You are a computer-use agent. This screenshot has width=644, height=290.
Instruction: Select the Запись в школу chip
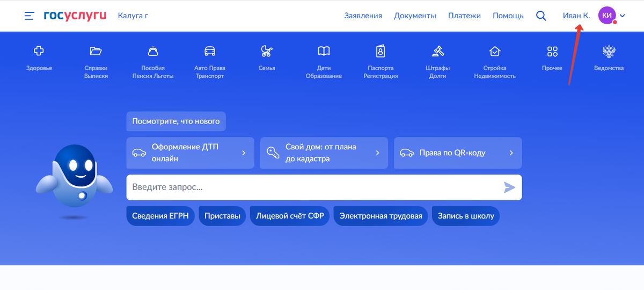[466, 216]
